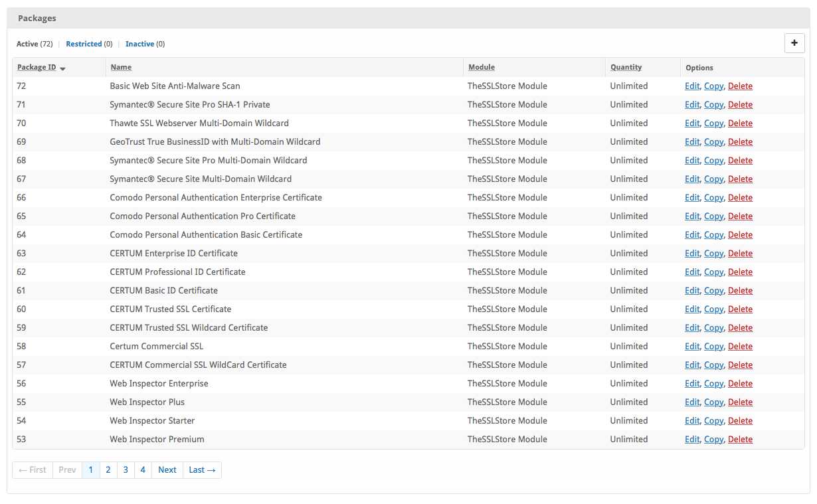The image size is (817, 504).
Task: Edit Comodo Personal Authentication Pro Certificate
Action: 692,216
